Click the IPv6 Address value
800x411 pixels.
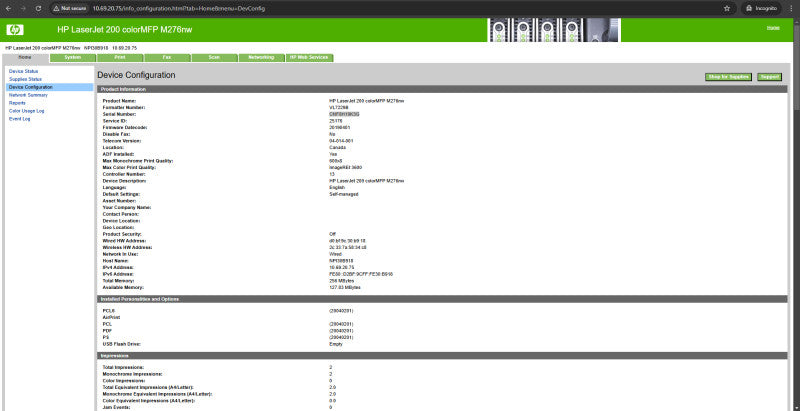click(x=361, y=274)
